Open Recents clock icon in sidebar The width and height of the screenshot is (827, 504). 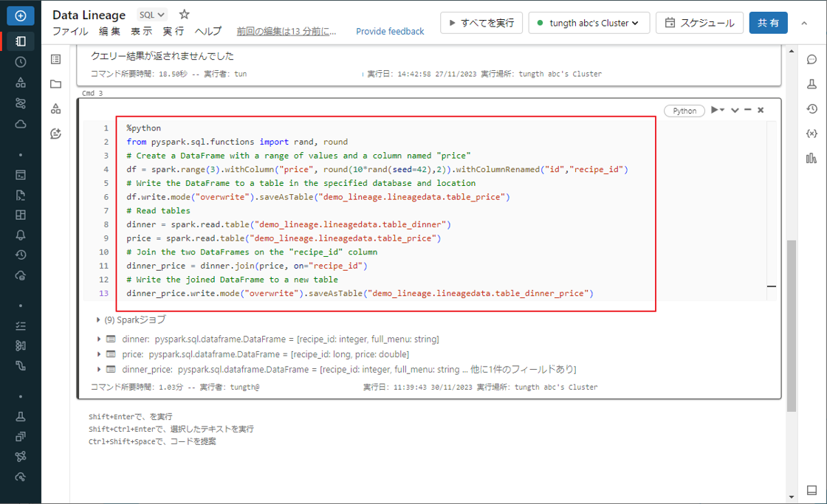[21, 62]
